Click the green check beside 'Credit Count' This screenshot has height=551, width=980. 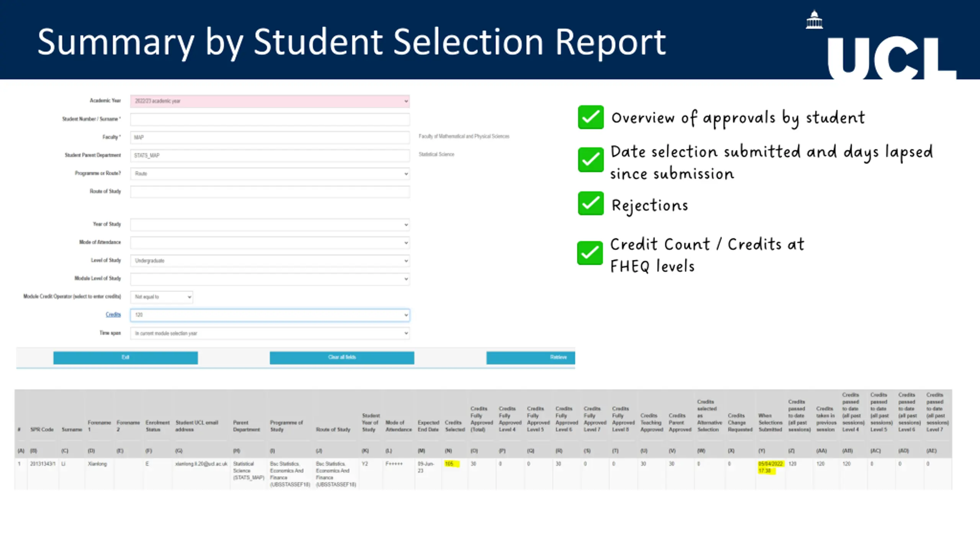590,253
